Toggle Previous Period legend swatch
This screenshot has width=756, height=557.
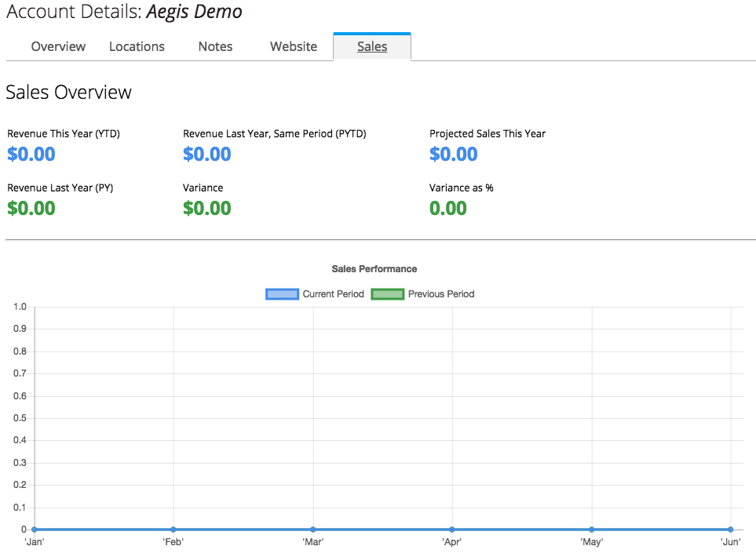coord(388,294)
